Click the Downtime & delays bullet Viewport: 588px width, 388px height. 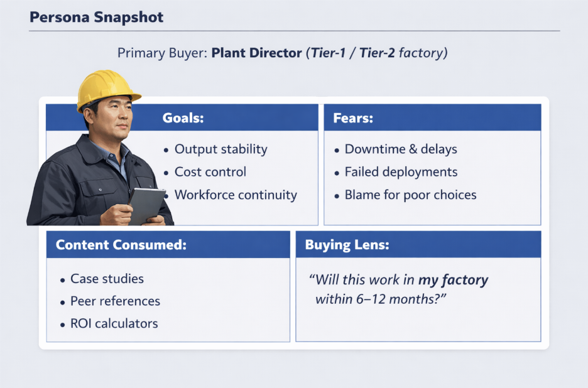coord(400,149)
